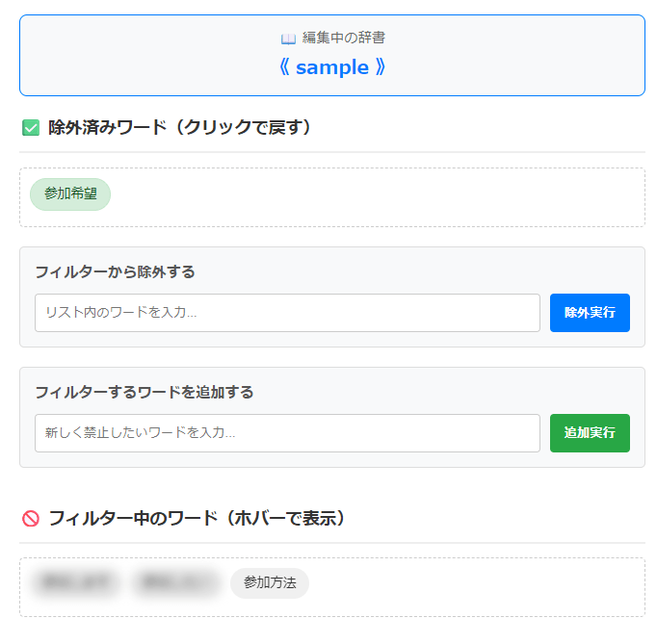The image size is (657, 644).
Task: Click the right 》 bracket after sample
Action: coord(381,67)
